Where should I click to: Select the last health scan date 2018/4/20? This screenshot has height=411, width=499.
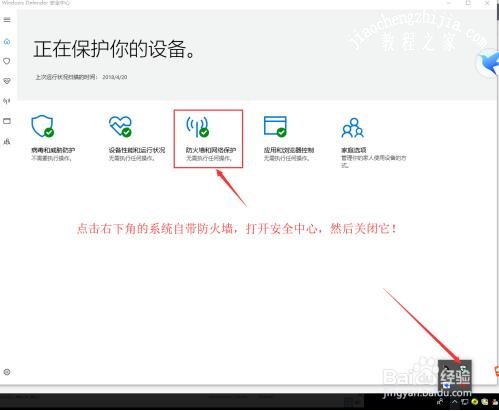[115, 77]
